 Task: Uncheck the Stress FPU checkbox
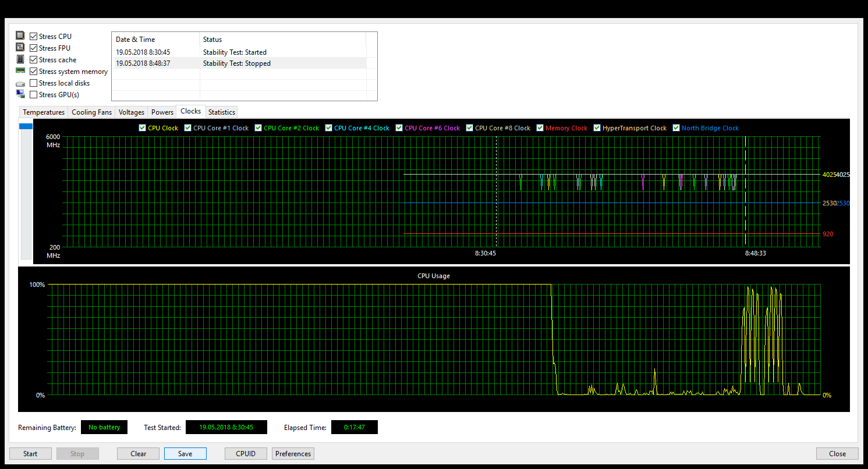click(x=34, y=48)
